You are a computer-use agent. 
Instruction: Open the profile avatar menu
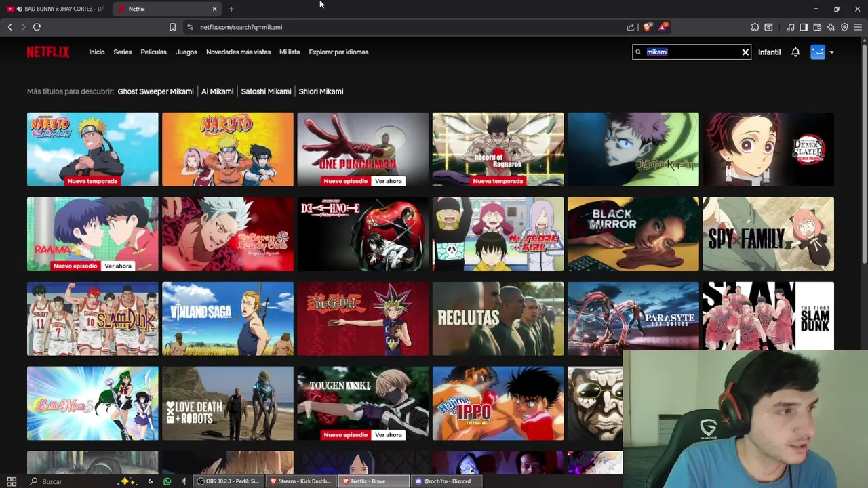click(818, 52)
